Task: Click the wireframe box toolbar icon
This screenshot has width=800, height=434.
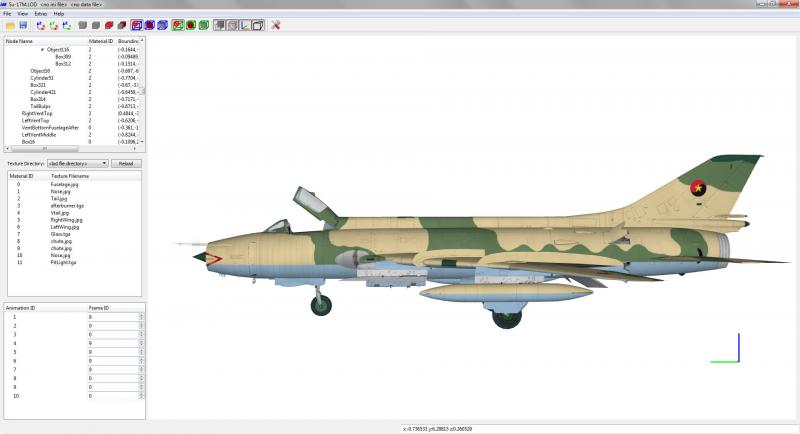Action: (258, 25)
